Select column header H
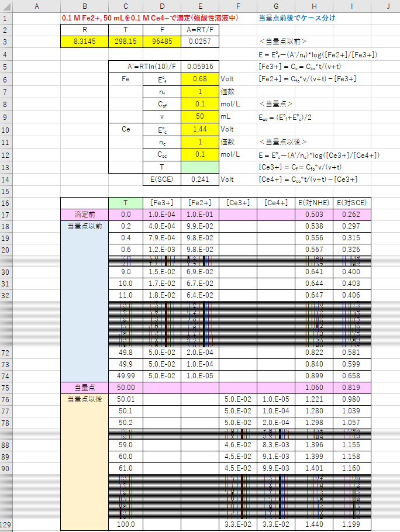This screenshot has height=532, width=400. (314, 6)
